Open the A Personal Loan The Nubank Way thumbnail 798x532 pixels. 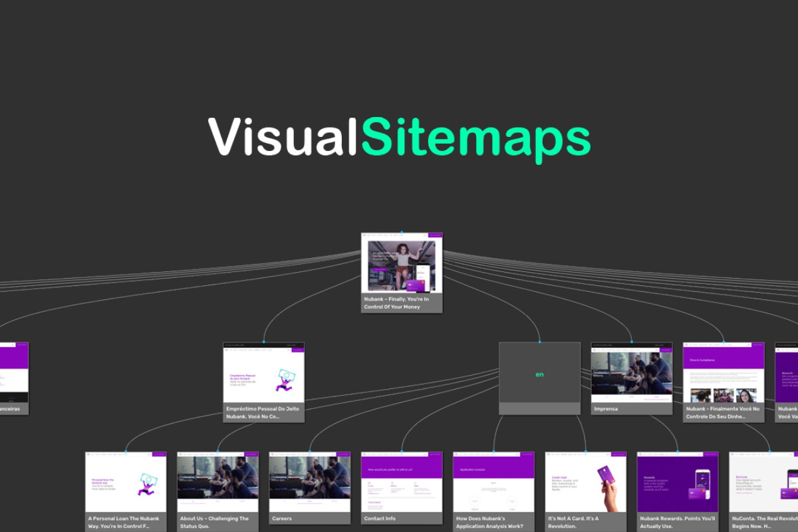[124, 482]
